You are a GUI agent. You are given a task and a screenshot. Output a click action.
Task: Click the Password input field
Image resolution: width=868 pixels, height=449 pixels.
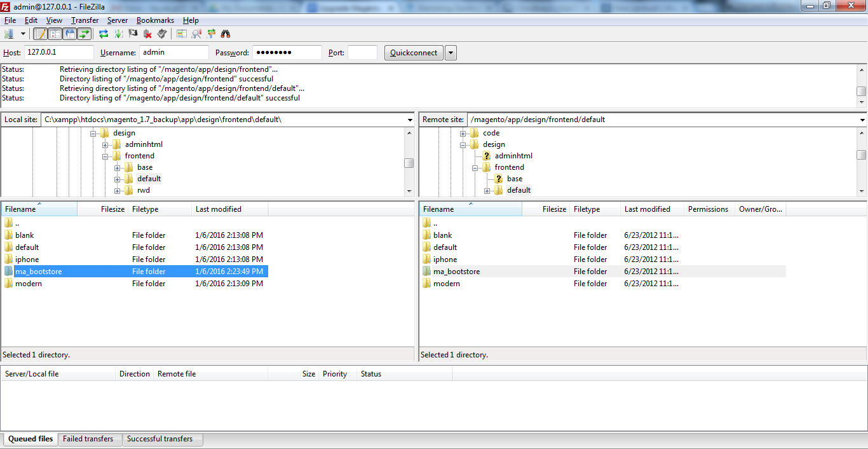coord(287,53)
